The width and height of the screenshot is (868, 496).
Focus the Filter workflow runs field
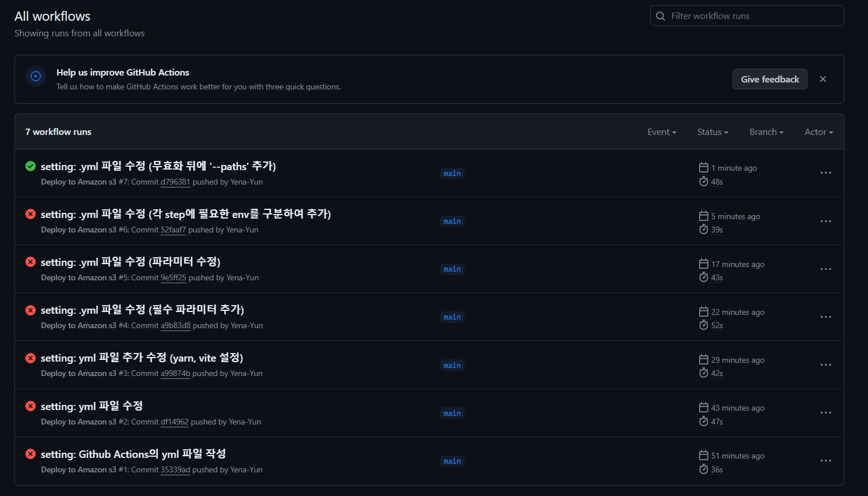point(747,16)
